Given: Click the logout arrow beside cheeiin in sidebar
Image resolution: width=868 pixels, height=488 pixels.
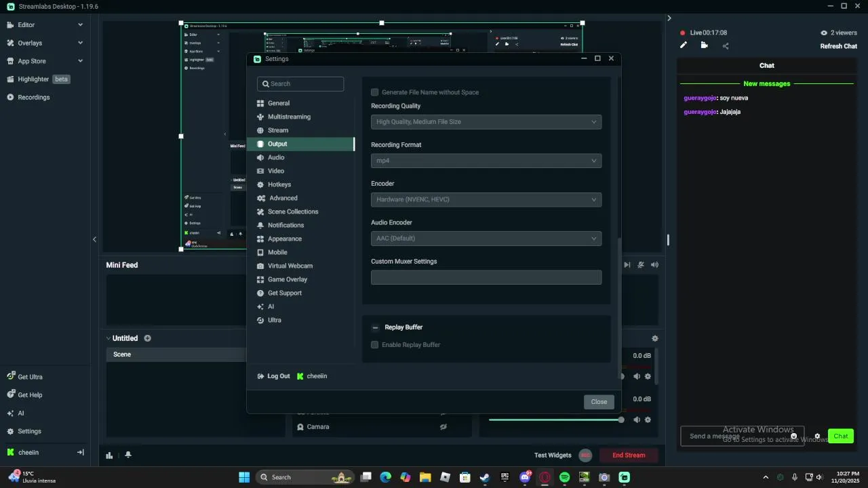Looking at the screenshot, I should (x=80, y=452).
